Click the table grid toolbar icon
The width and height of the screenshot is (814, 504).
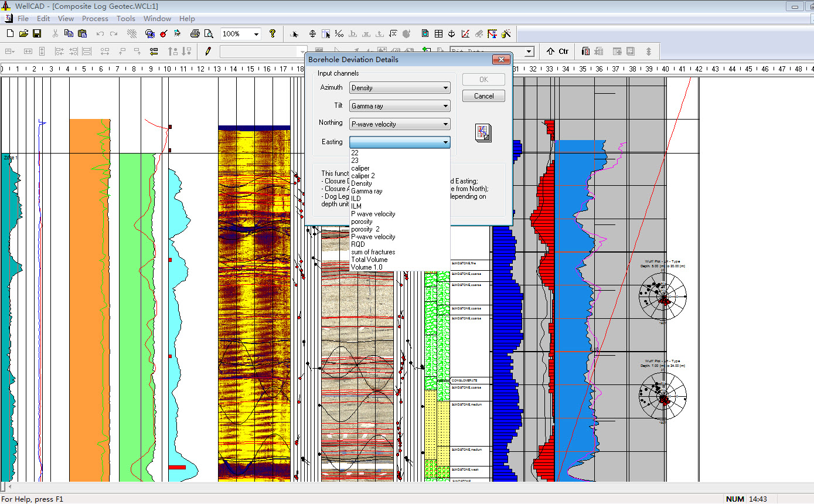438,33
